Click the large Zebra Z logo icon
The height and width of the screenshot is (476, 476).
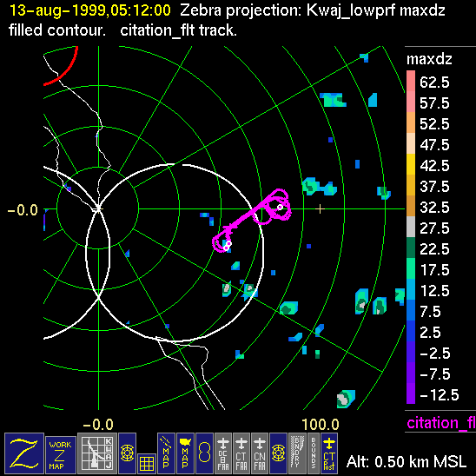(x=24, y=453)
